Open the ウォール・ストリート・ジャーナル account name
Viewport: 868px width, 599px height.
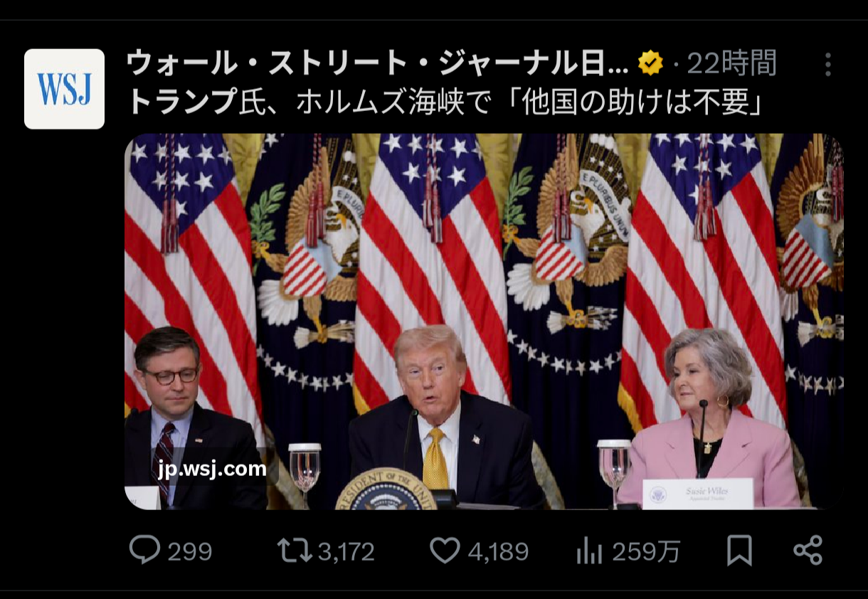(377, 64)
